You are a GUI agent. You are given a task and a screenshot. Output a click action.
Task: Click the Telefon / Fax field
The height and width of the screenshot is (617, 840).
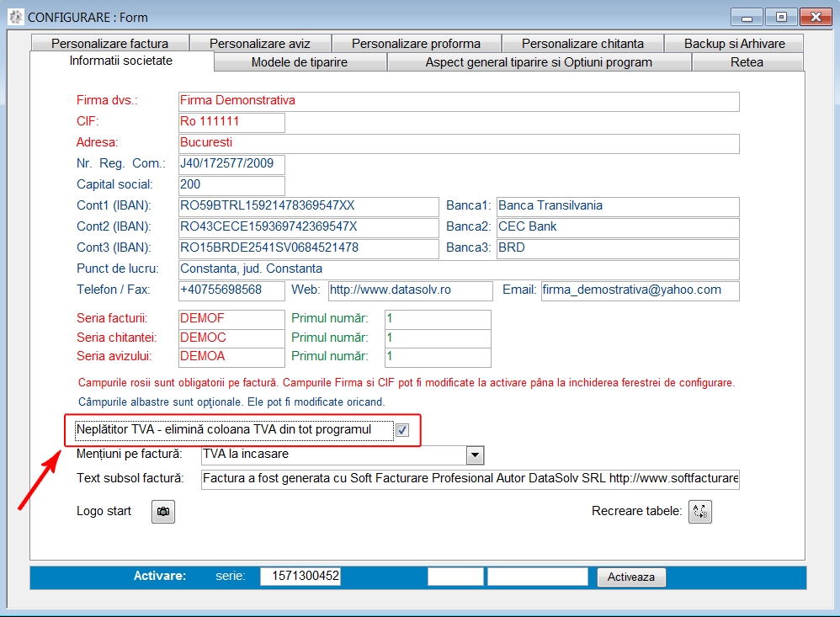point(231,291)
